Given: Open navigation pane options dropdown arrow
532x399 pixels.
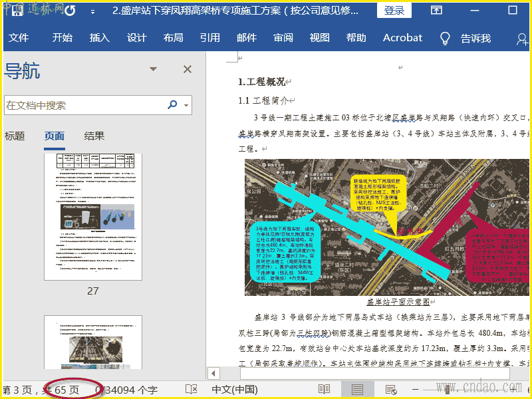Looking at the screenshot, I should pyautogui.click(x=154, y=69).
